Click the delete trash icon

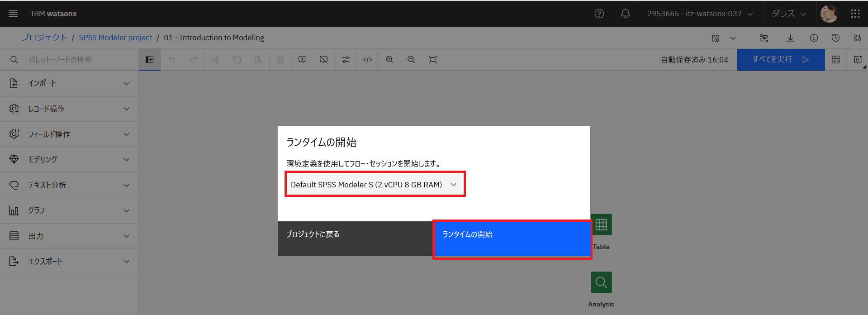click(x=280, y=60)
